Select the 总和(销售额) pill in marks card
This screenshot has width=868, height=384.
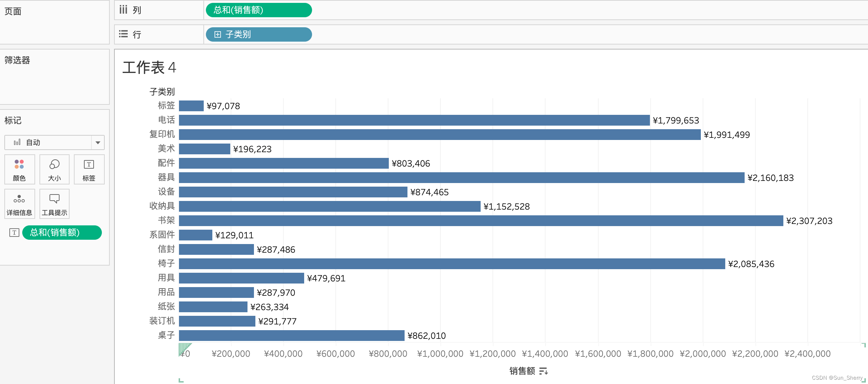coord(62,233)
